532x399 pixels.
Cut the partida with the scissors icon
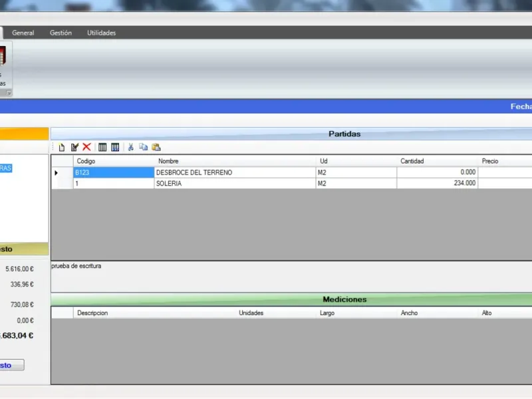(x=130, y=147)
